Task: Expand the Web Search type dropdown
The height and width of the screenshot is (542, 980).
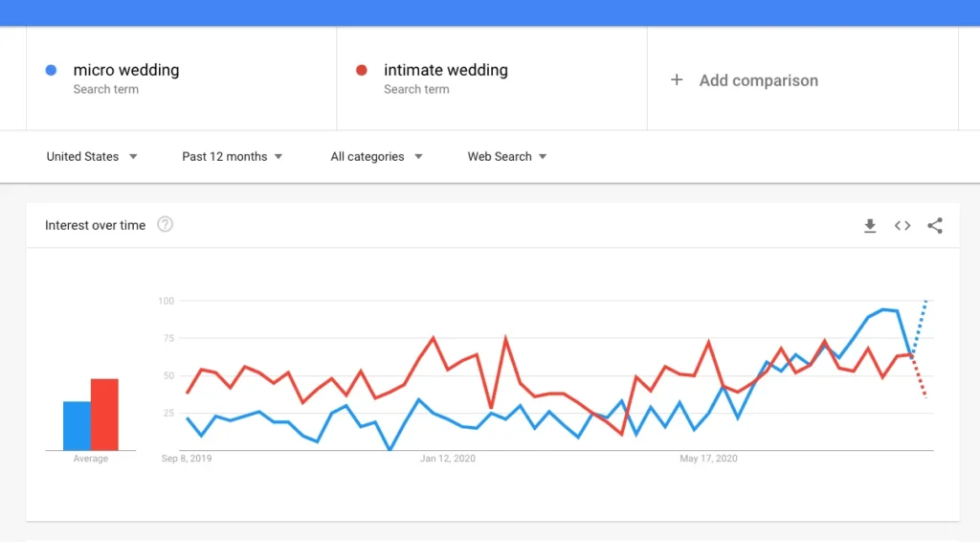Action: (x=506, y=156)
